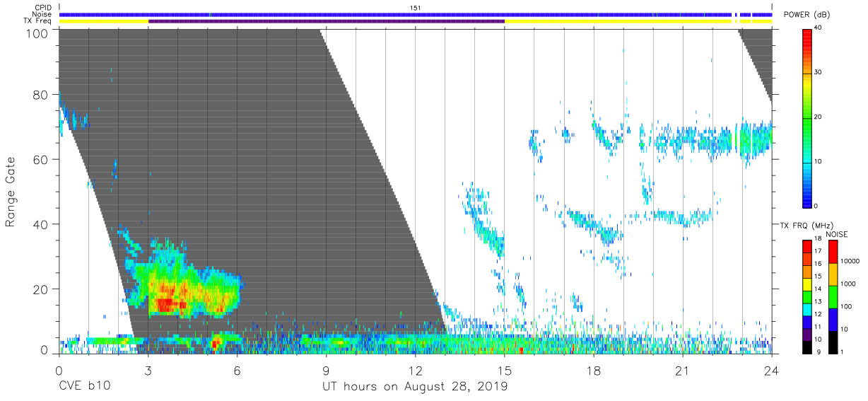The height and width of the screenshot is (401, 868).
Task: Click the POWER (dB) color bar
Action: 807,117
